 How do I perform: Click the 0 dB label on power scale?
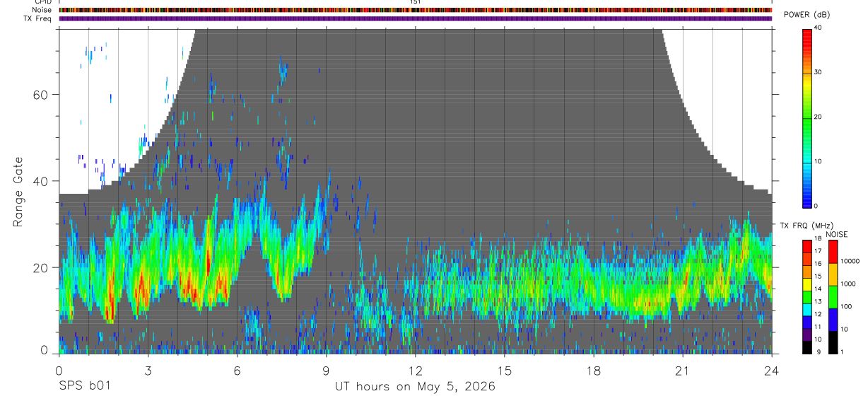coord(817,206)
